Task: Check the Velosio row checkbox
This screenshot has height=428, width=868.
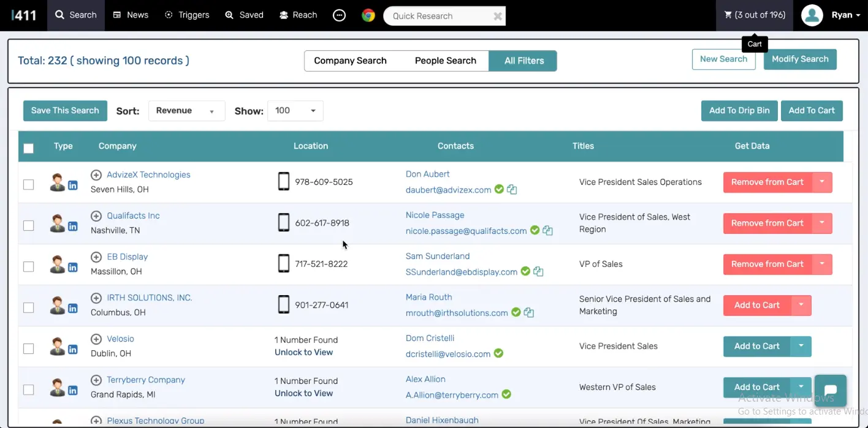Action: click(28, 348)
